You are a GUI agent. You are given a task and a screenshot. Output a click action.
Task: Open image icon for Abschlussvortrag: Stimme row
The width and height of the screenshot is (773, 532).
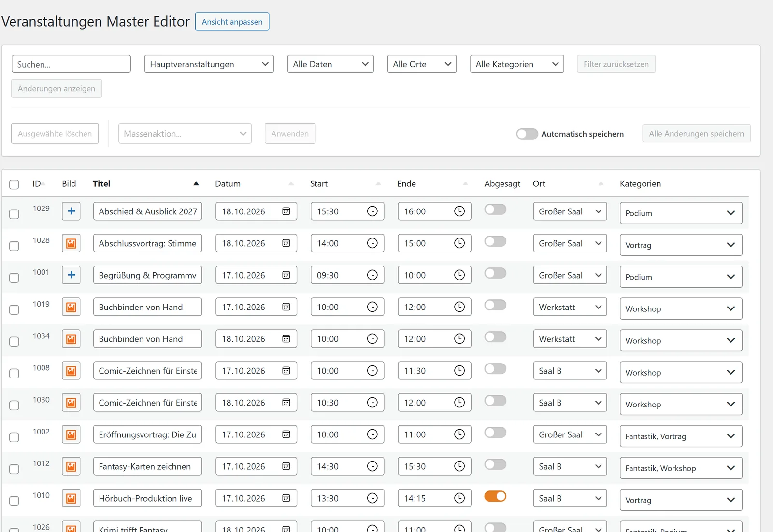click(x=71, y=243)
